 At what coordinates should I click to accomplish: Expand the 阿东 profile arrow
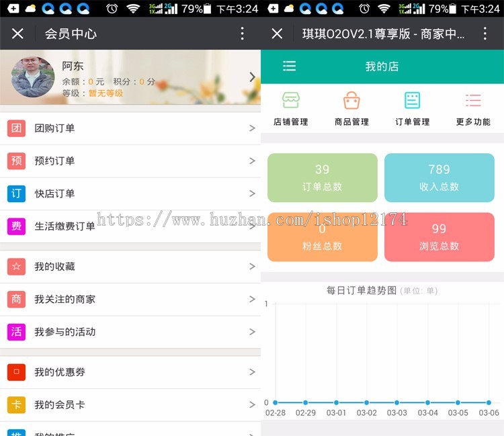click(252, 77)
